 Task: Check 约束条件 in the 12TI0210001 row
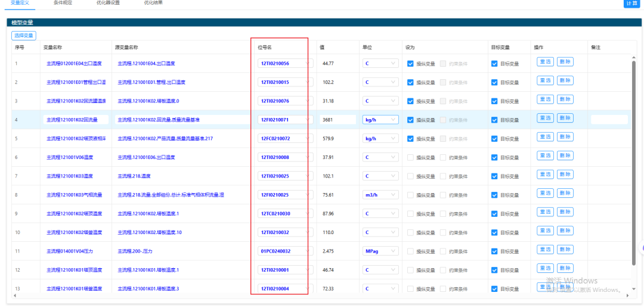point(442,270)
